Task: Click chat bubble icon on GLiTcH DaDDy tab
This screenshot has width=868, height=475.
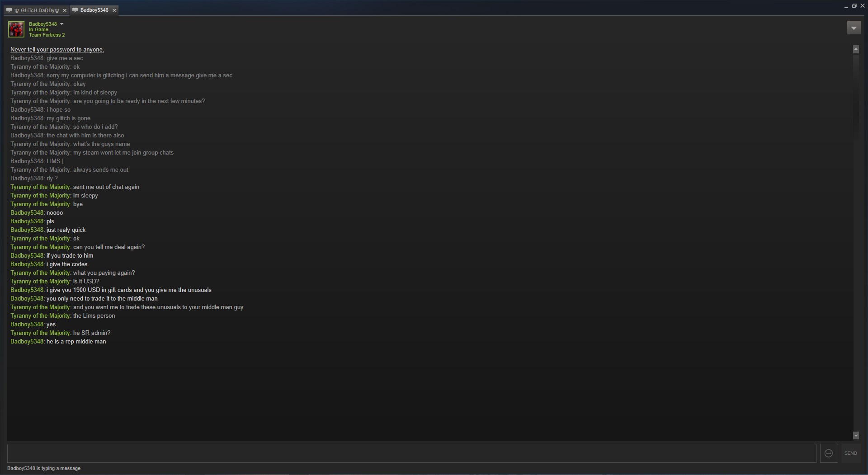Action: pos(9,10)
